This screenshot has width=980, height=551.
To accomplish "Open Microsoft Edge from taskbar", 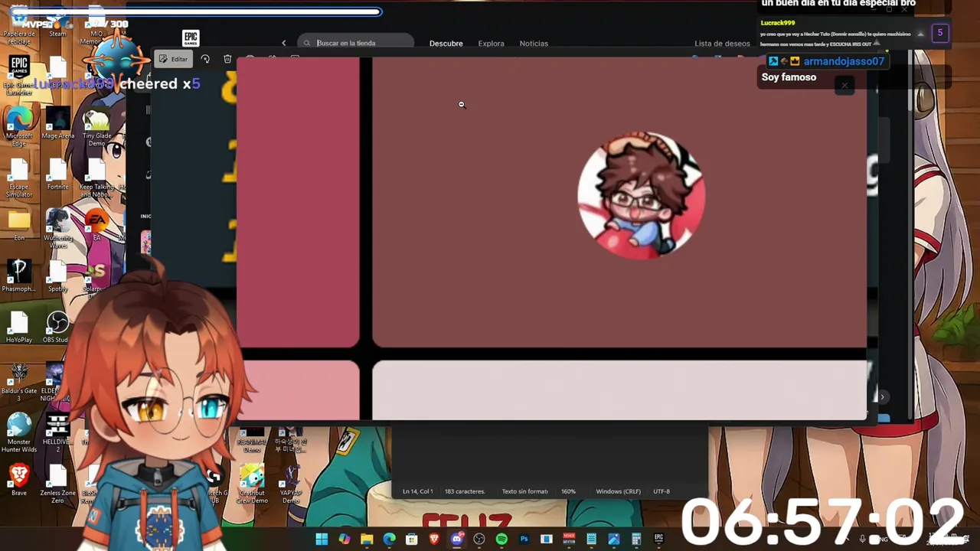I will (x=389, y=540).
